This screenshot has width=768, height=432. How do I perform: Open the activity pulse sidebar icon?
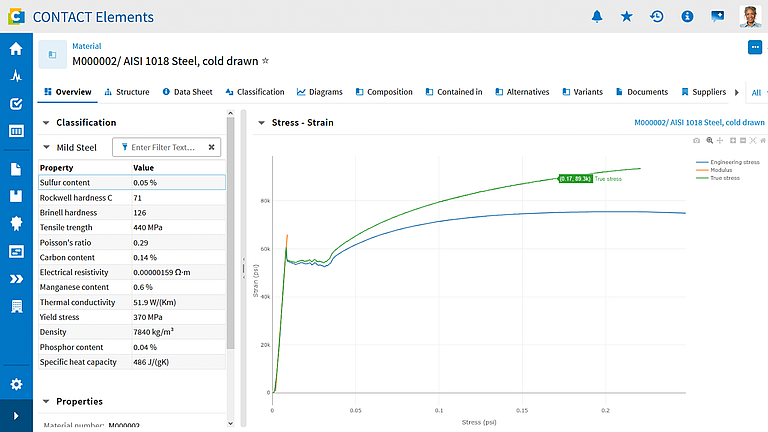tap(16, 76)
